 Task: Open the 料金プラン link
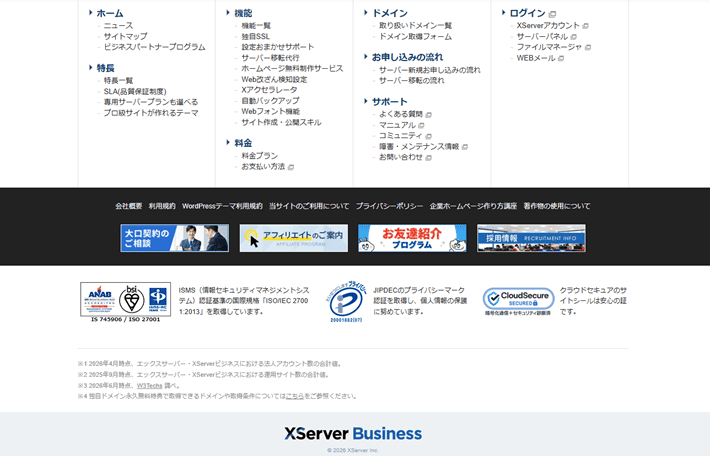tap(259, 156)
